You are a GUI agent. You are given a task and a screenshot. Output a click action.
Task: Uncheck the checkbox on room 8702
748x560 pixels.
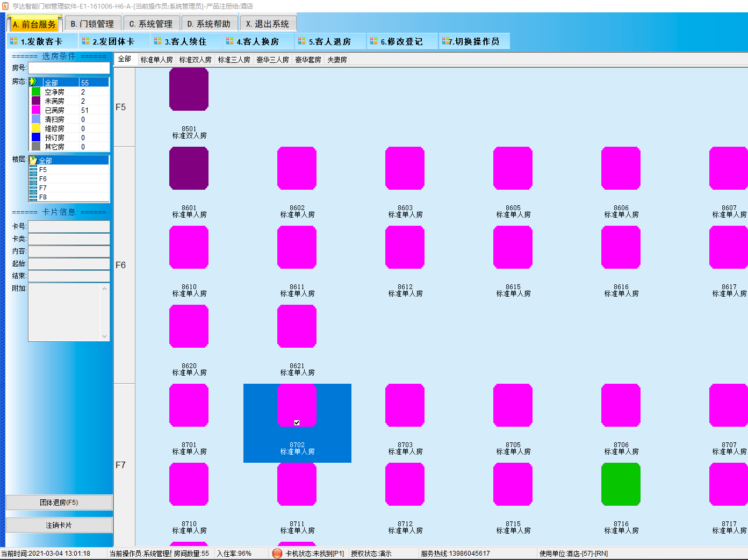pyautogui.click(x=297, y=422)
